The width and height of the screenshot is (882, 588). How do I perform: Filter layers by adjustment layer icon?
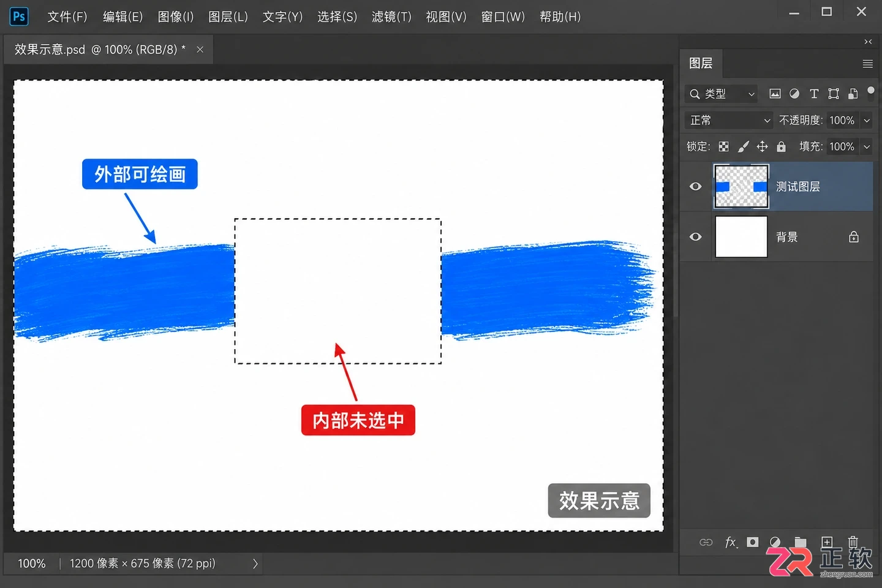point(794,94)
